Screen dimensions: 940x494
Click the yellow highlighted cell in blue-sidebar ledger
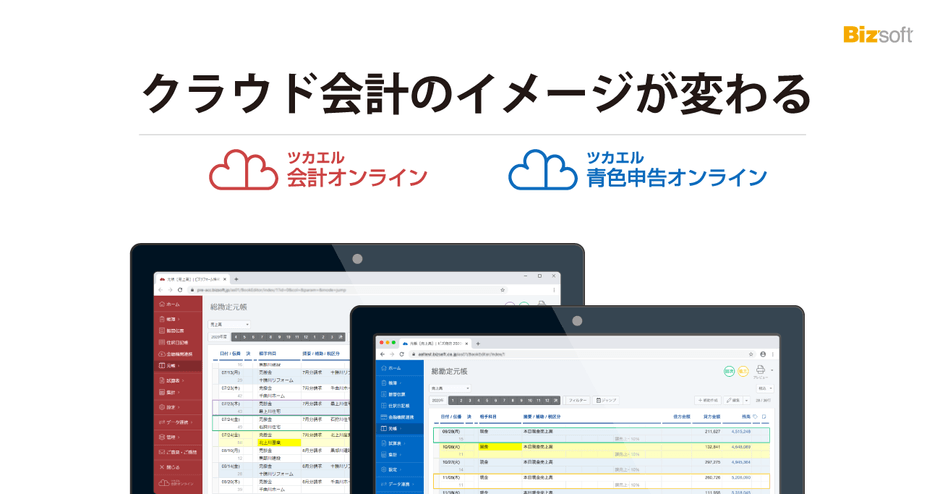(500, 447)
